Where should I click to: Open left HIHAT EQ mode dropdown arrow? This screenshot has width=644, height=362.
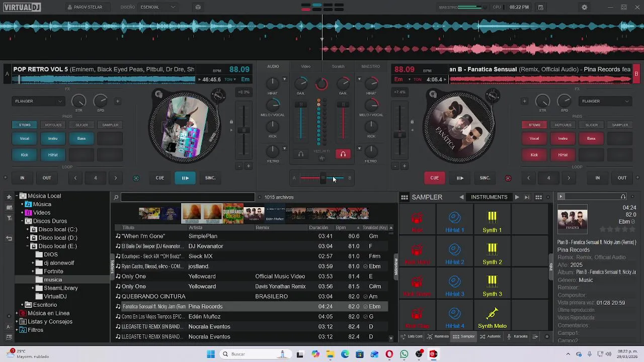(284, 79)
